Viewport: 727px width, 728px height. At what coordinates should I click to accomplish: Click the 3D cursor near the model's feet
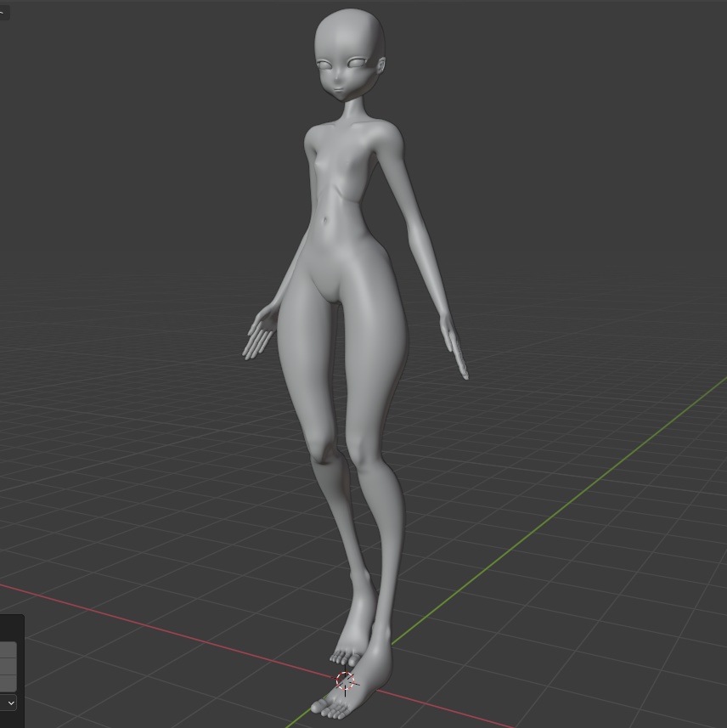pos(344,680)
